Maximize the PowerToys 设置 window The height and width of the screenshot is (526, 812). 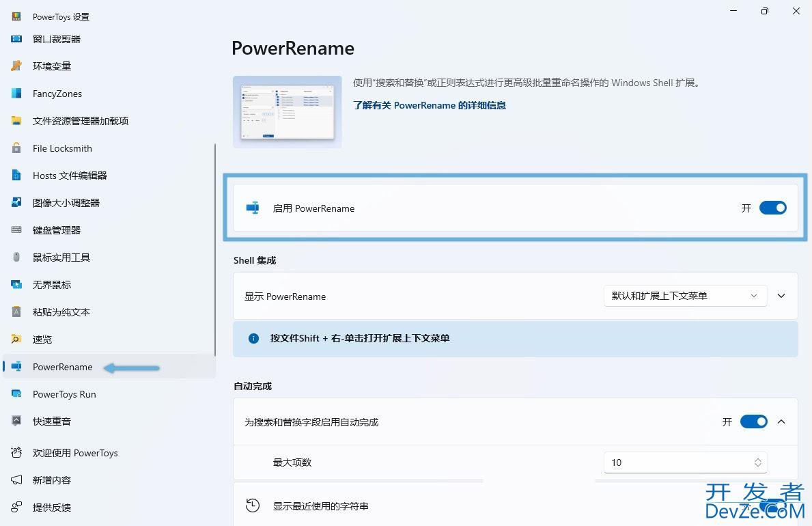[765, 11]
